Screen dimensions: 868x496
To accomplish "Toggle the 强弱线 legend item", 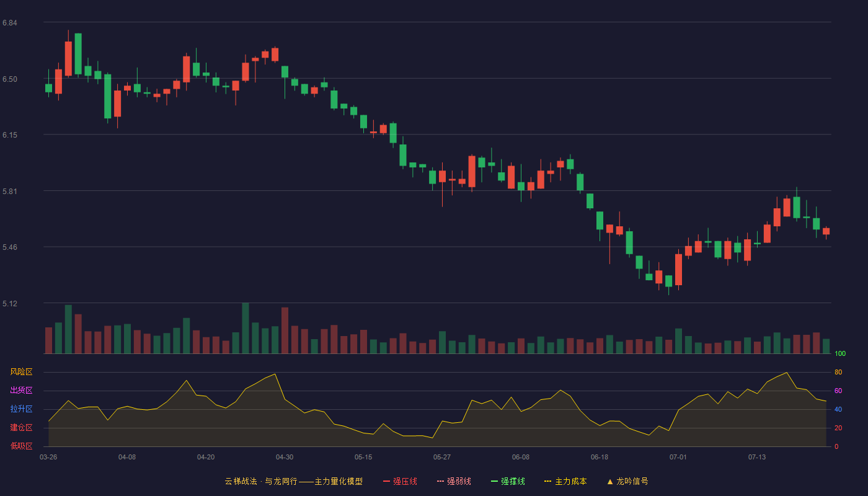I will [x=454, y=481].
